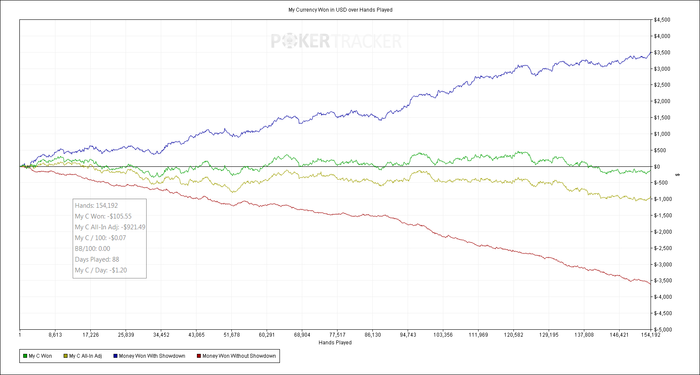Click the blue Money Won With Showdown swatch
The image size is (700, 375).
coord(117,356)
